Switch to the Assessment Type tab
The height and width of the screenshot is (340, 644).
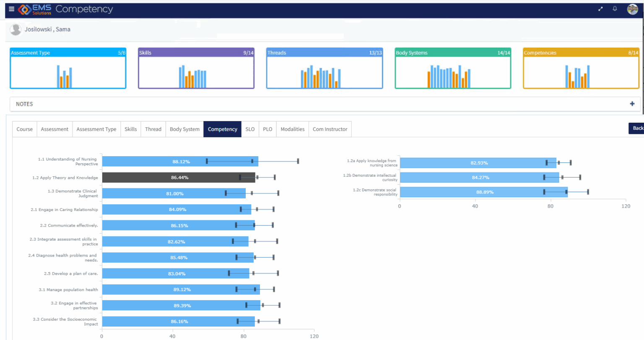(x=96, y=129)
